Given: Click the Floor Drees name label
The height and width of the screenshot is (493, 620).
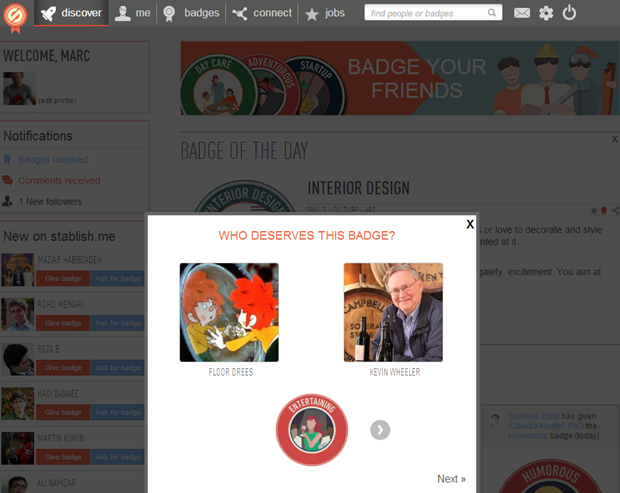Looking at the screenshot, I should pyautogui.click(x=231, y=372).
